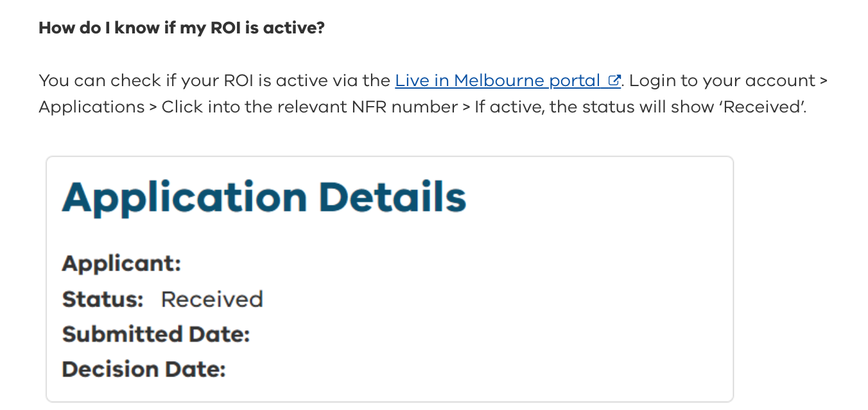Click the 'Submitted Date:' label
Viewport: 868px width, 410px height.
point(155,334)
